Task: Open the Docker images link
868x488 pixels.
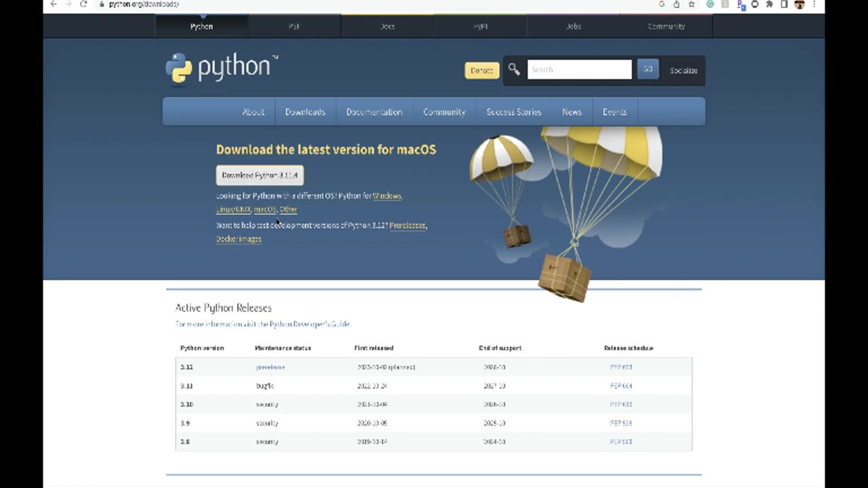Action: point(239,239)
